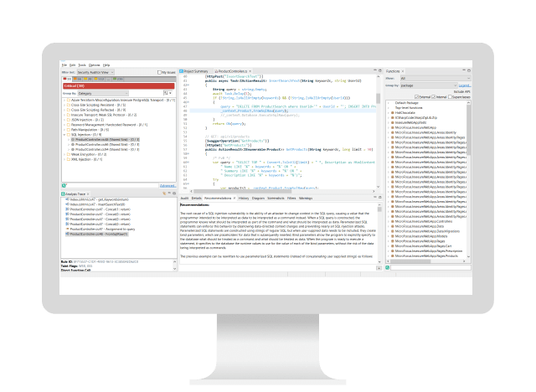
Task: Select trace node InsertSearchText(0)
Action: coord(97,204)
